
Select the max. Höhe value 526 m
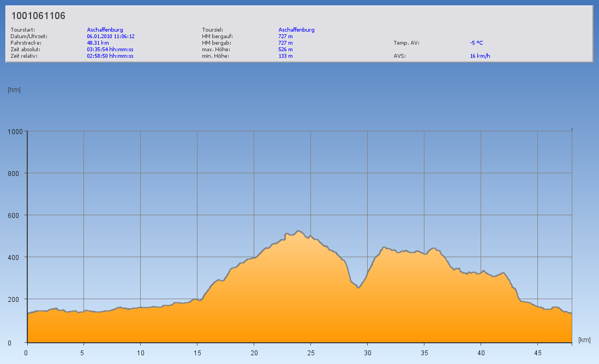(285, 49)
